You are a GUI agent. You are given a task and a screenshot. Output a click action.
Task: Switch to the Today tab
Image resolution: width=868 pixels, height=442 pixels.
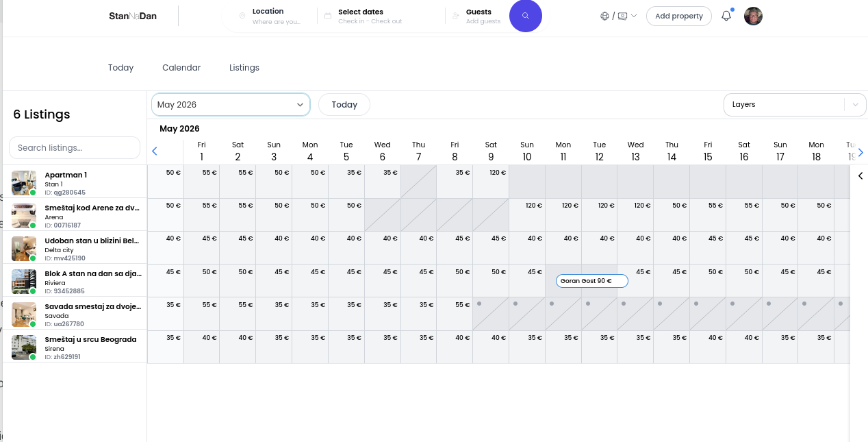tap(120, 68)
